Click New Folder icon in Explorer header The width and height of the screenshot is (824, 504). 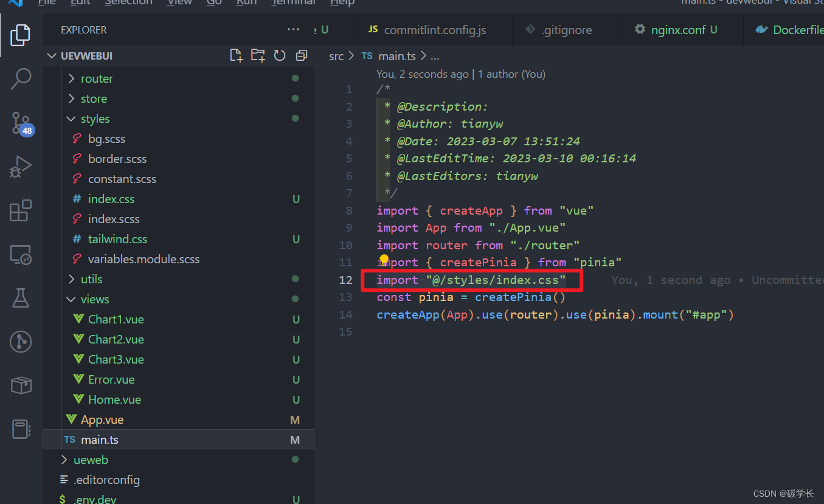(x=258, y=56)
